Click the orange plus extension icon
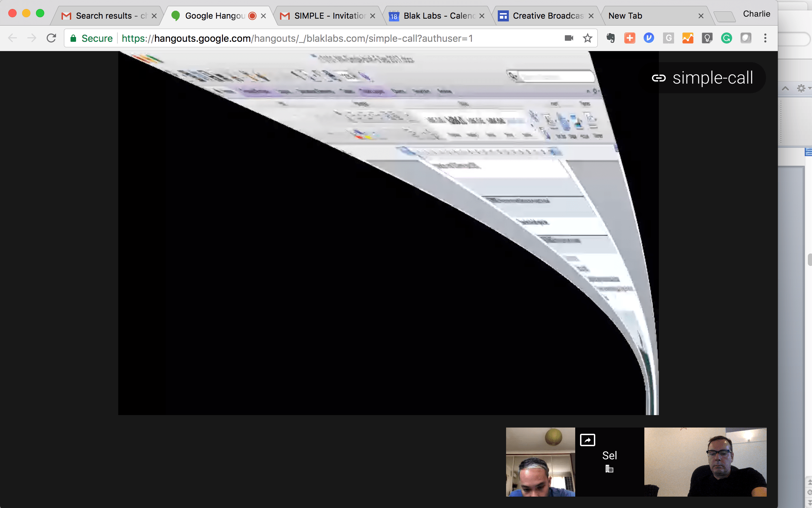Screen dimensions: 812x508 tap(629, 38)
